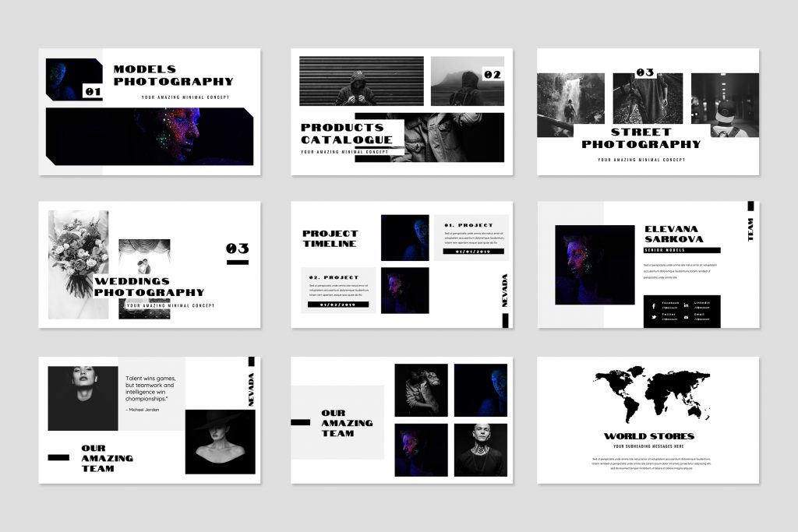Image resolution: width=798 pixels, height=532 pixels.
Task: Select 'Our Amazing Team' heading on quote slide
Action: click(x=108, y=458)
